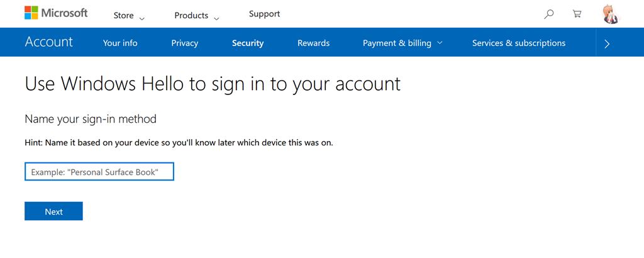The width and height of the screenshot is (644, 258).
Task: Open the Rewards tab
Action: pos(313,43)
